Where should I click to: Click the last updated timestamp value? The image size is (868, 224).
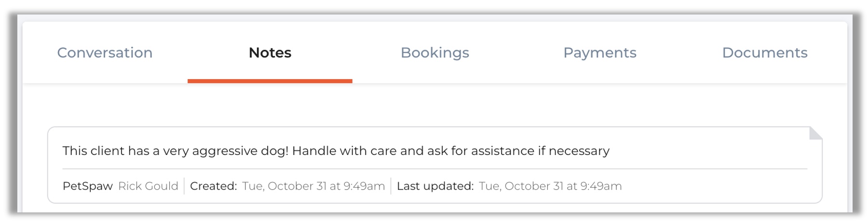pos(550,186)
